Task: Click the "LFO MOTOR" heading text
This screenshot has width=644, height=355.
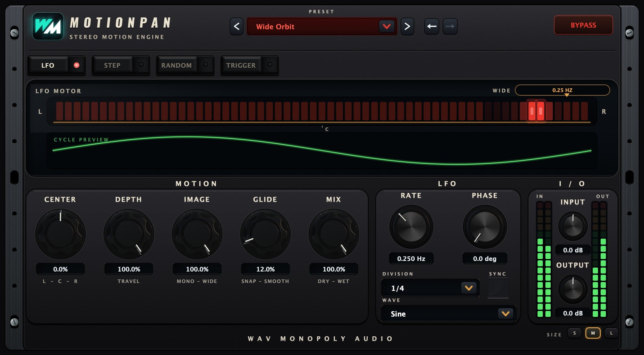Action: coord(58,91)
